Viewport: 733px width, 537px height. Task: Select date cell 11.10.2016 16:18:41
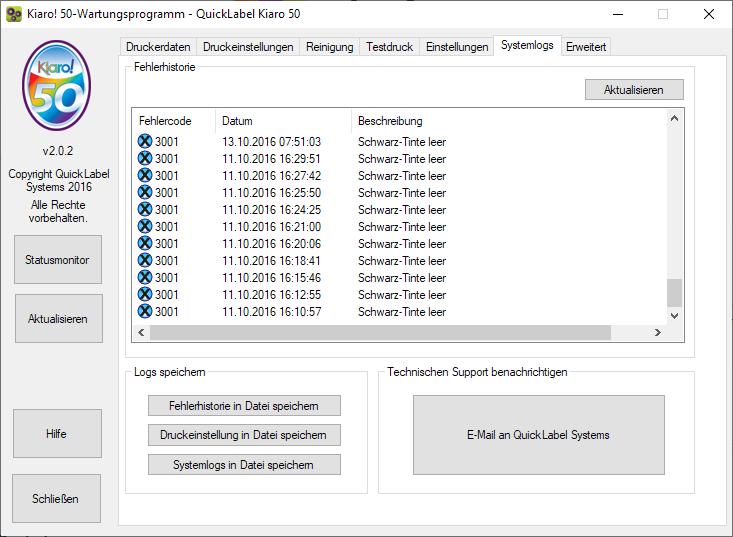271,261
